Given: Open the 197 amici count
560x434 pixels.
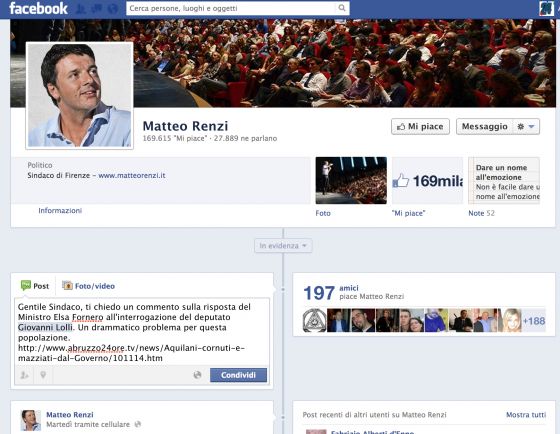Looking at the screenshot, I should click(319, 293).
